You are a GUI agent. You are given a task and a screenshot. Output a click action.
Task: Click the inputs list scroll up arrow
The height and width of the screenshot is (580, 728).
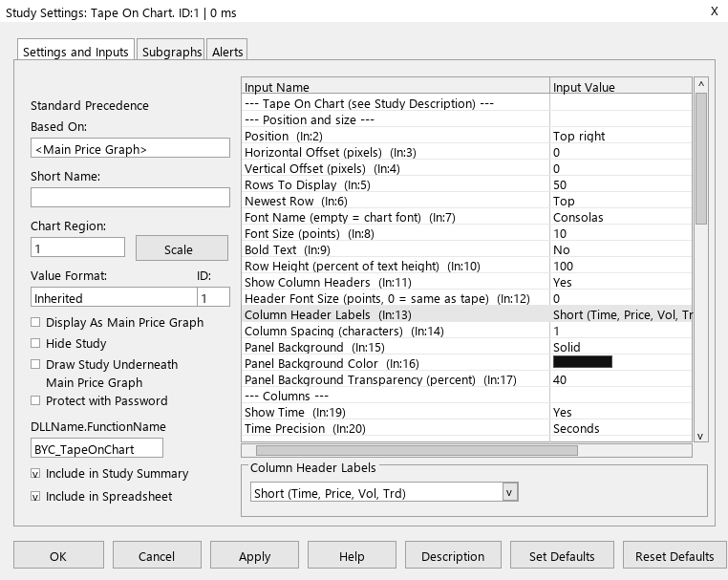pyautogui.click(x=701, y=84)
